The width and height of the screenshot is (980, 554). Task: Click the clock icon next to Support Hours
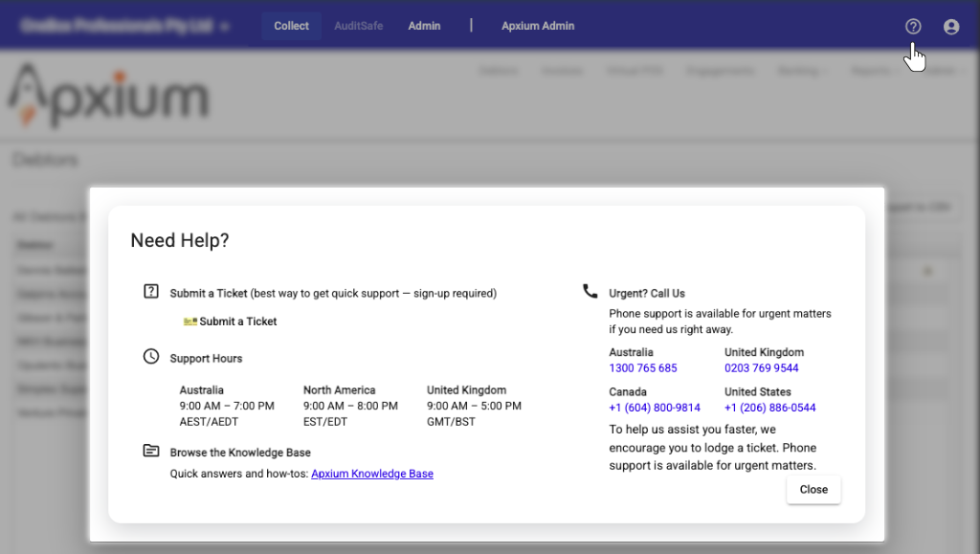(151, 357)
